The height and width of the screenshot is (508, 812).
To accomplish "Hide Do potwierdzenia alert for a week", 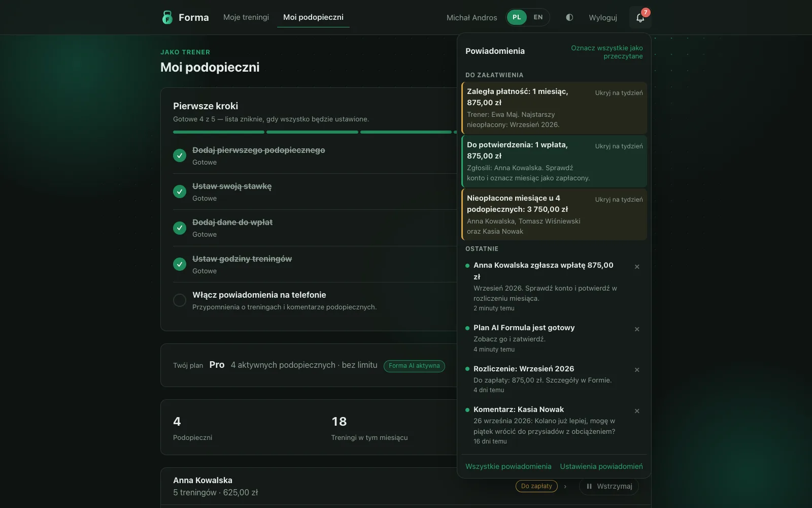I will 619,146.
